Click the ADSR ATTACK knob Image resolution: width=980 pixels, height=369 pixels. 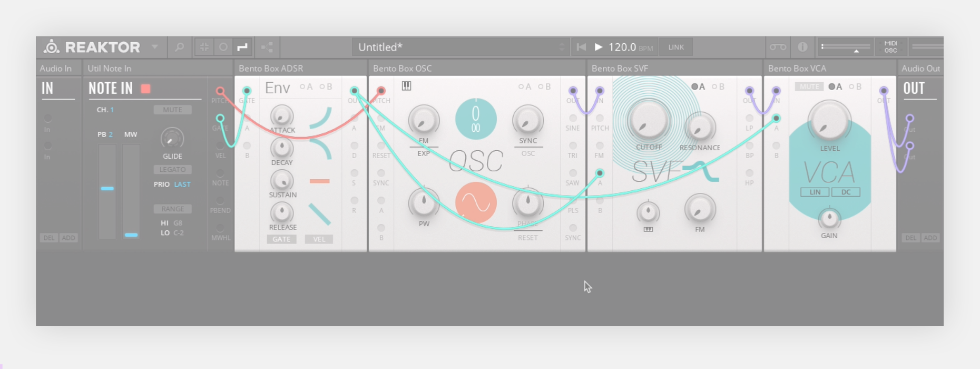pyautogui.click(x=282, y=116)
